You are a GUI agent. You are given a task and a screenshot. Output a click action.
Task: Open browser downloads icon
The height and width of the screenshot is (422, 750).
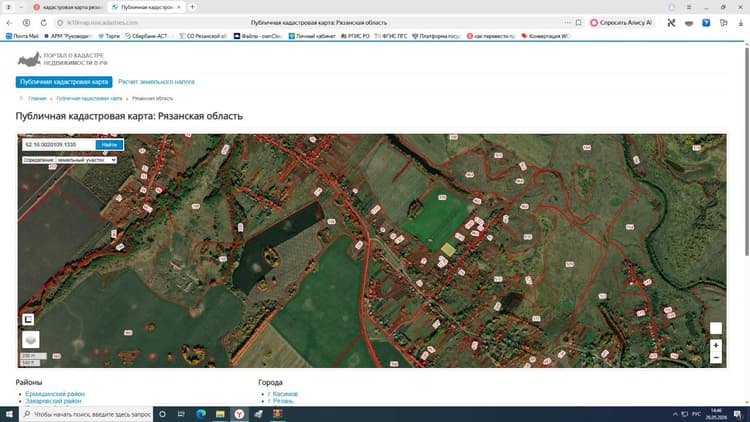[x=740, y=22]
